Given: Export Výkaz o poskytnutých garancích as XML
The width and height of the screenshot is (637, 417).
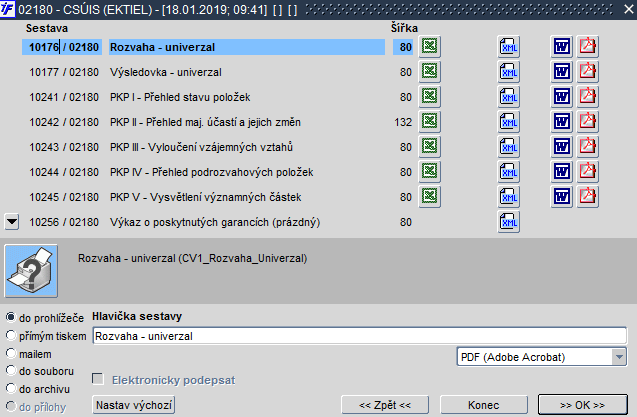Looking at the screenshot, I should point(509,222).
